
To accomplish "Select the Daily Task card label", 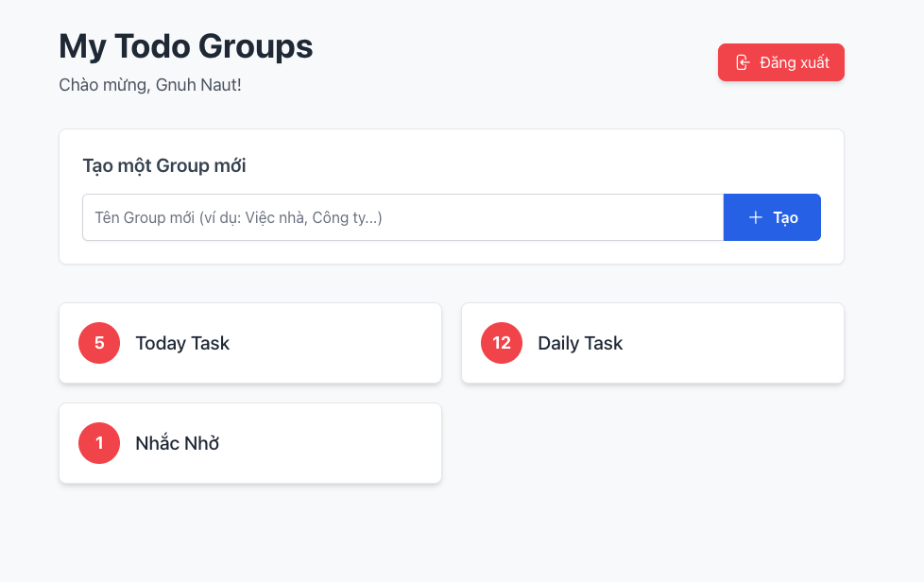I will 580,343.
